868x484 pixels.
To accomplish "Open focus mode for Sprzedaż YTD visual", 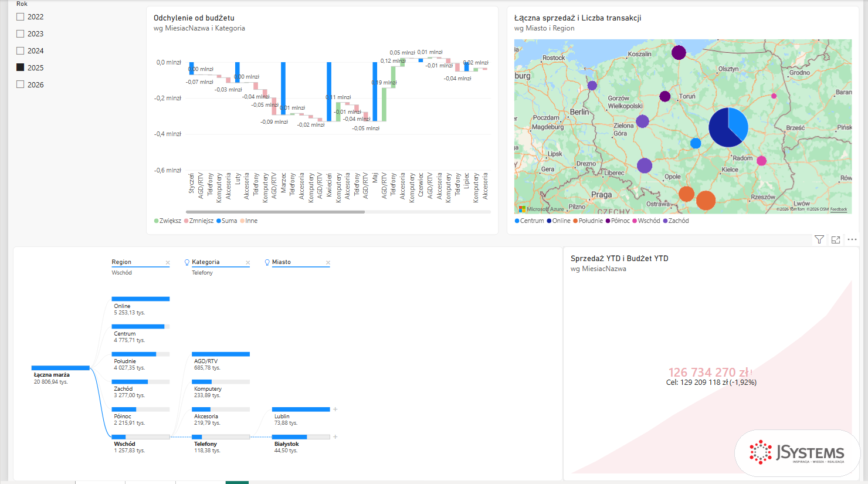I will coord(836,239).
